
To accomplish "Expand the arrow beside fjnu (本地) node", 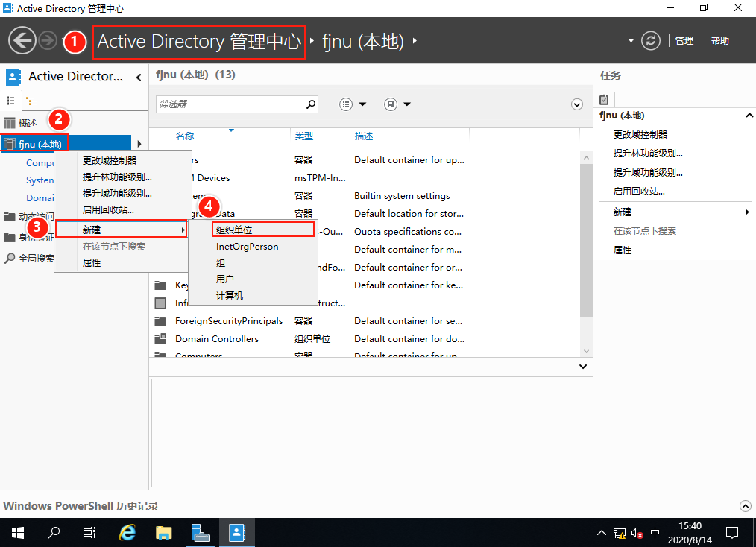I will [x=139, y=144].
